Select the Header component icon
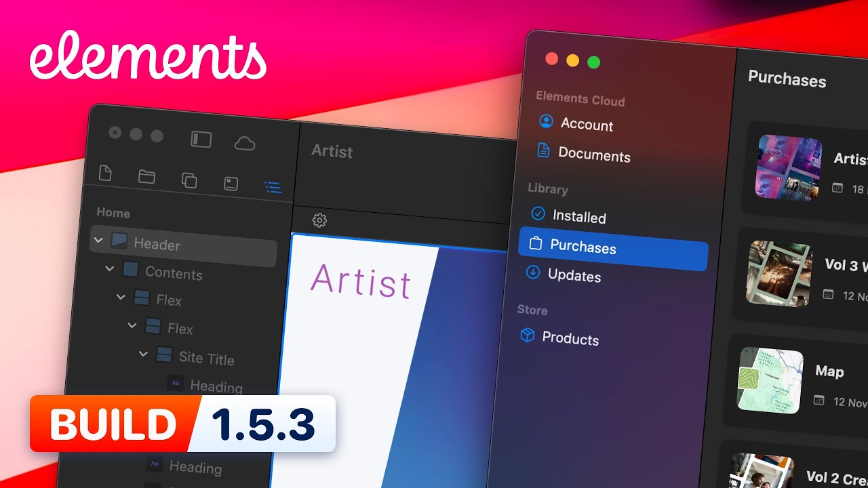Screen dimensions: 868x488 coord(119,241)
